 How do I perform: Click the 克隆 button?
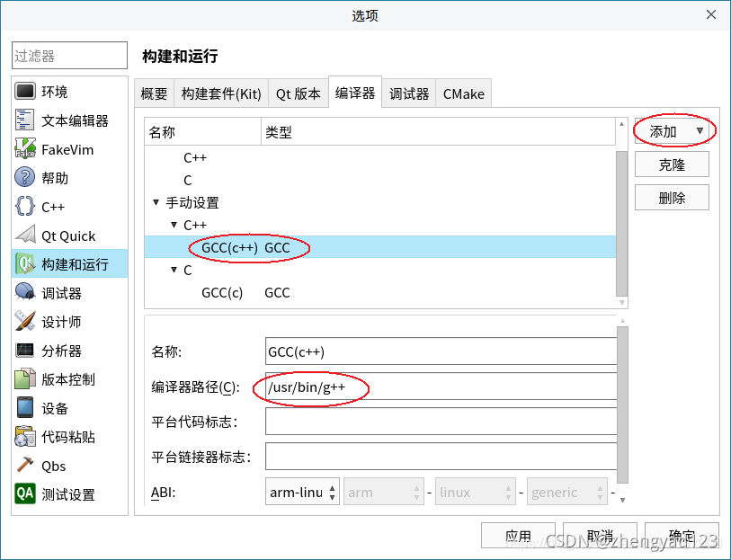tap(672, 164)
